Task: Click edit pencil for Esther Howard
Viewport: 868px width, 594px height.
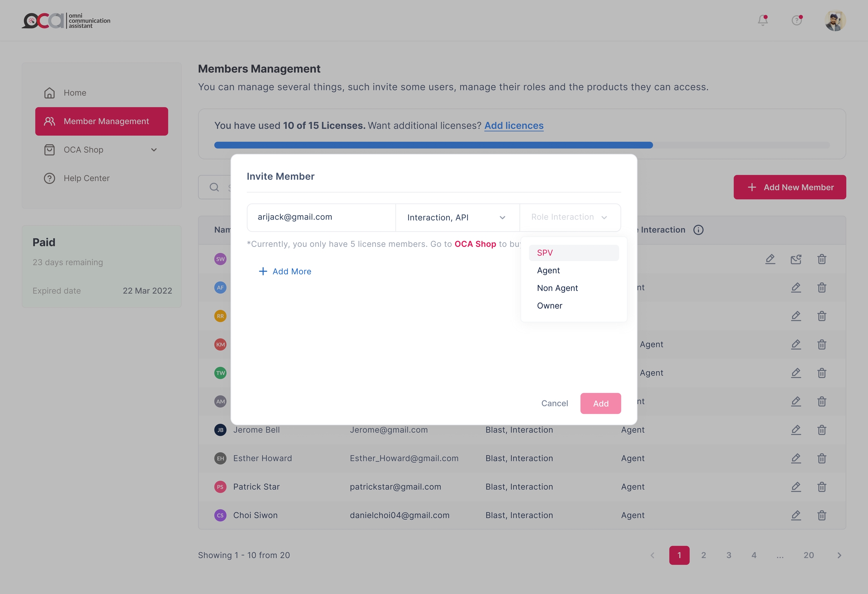Action: [796, 458]
